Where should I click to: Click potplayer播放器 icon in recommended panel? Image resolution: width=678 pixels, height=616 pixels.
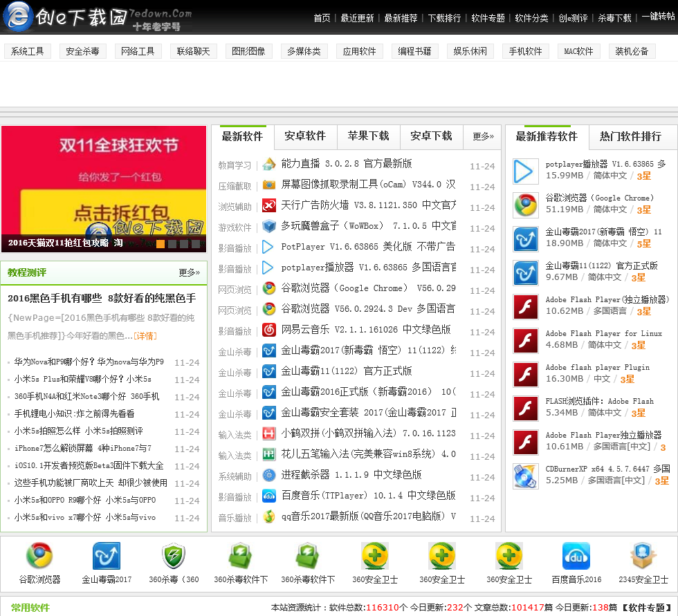(x=525, y=171)
